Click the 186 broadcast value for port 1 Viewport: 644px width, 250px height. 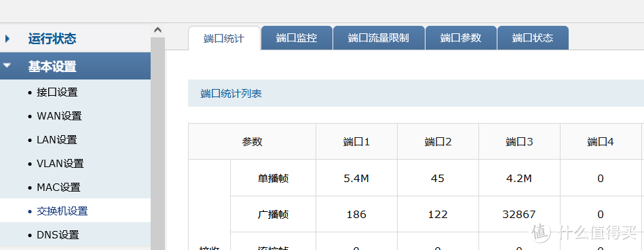coord(356,215)
